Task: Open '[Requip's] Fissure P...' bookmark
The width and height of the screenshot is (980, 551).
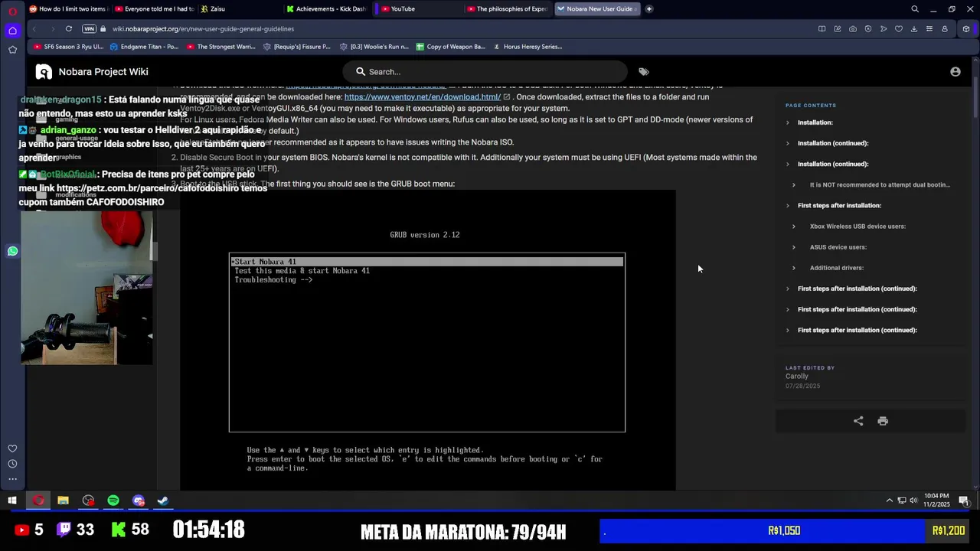Action: coord(297,47)
